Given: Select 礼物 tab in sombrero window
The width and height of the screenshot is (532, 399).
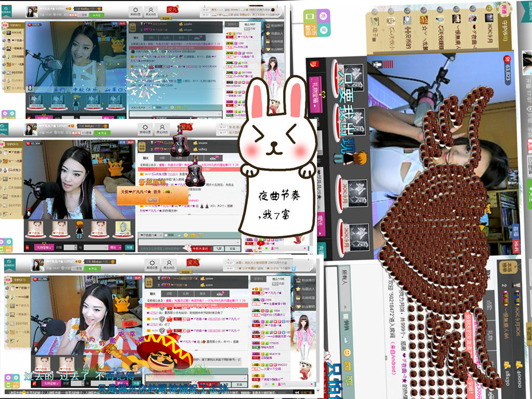Looking at the screenshot, I should 185,294.
